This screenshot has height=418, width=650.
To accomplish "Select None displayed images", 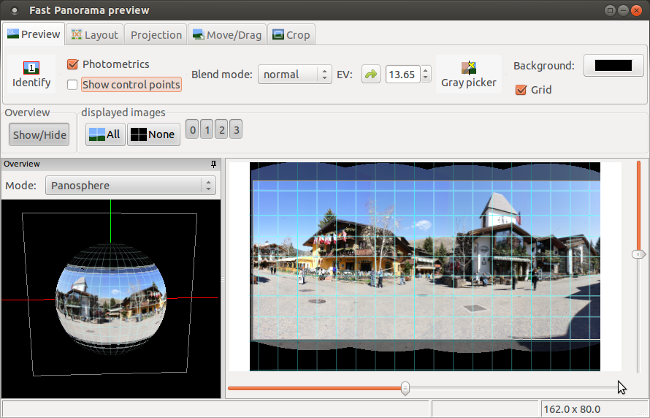I will click(153, 134).
